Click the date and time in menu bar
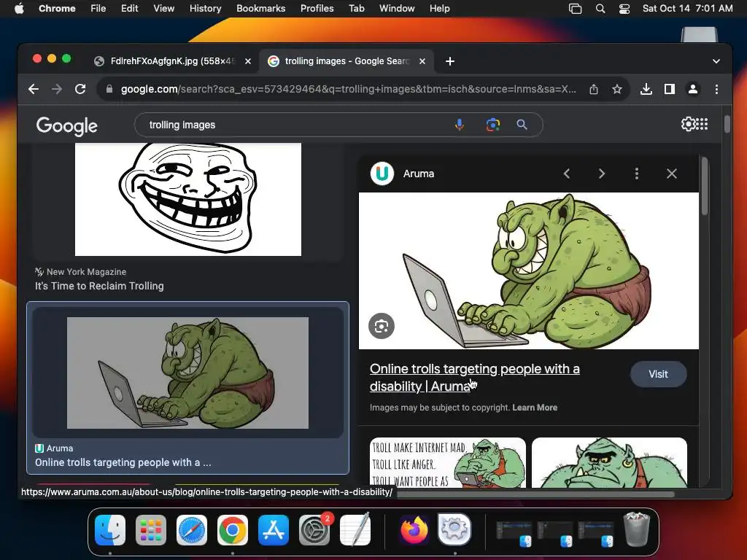The height and width of the screenshot is (560, 747). (x=687, y=9)
